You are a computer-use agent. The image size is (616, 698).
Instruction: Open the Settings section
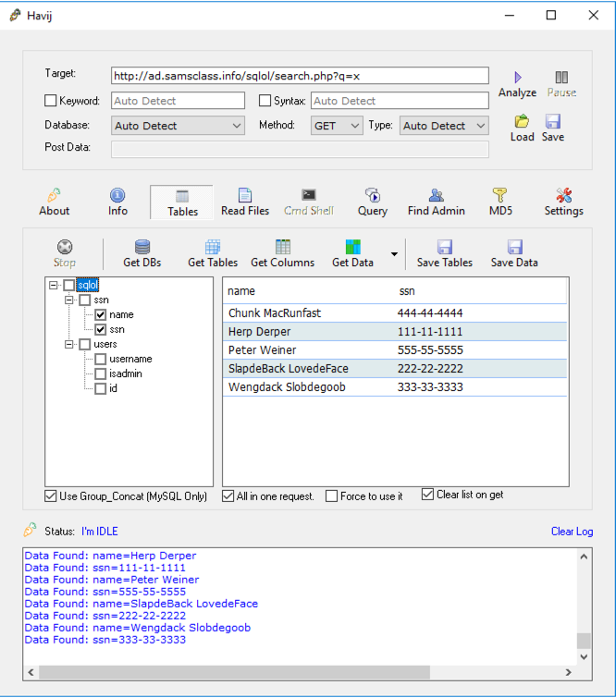(x=564, y=202)
